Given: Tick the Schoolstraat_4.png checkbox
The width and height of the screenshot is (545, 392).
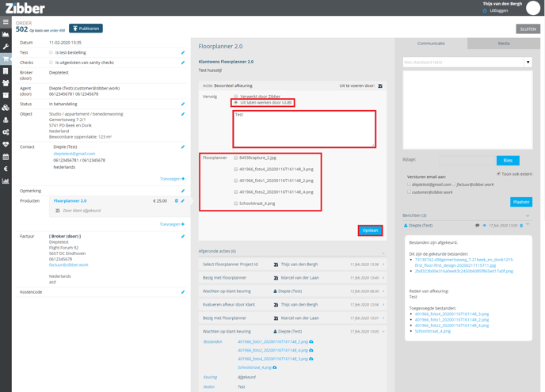Looking at the screenshot, I should point(235,204).
